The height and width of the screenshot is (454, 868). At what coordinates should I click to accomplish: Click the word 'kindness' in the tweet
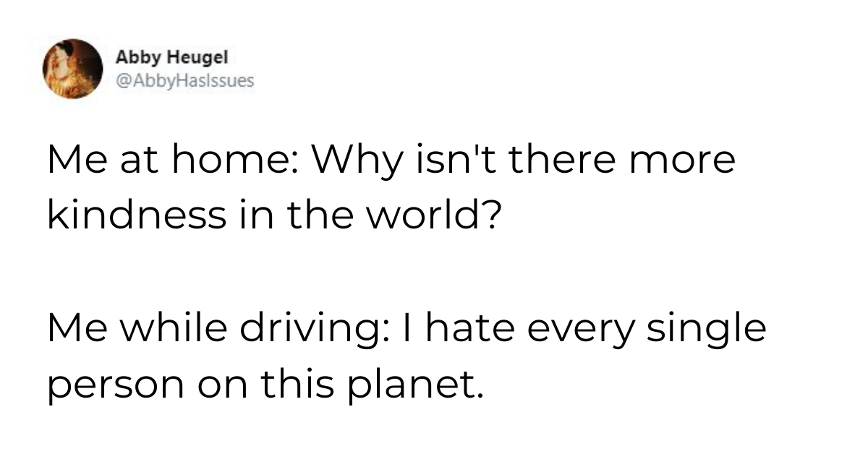[137, 215]
